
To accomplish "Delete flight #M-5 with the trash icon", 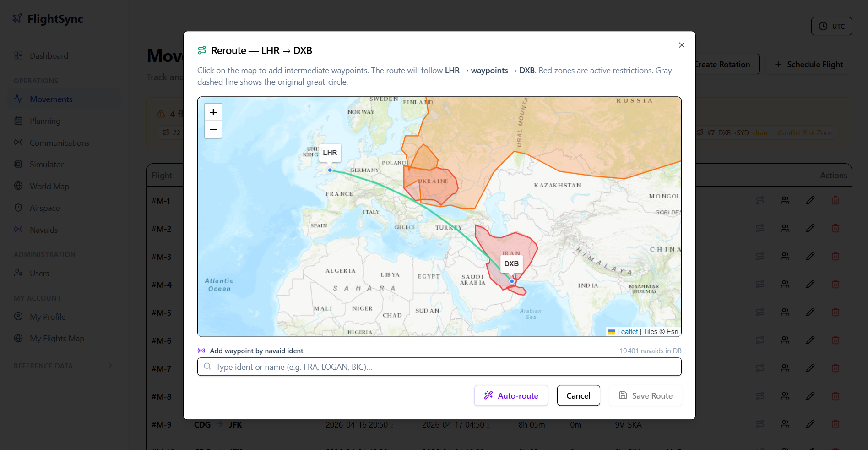I will (x=835, y=312).
